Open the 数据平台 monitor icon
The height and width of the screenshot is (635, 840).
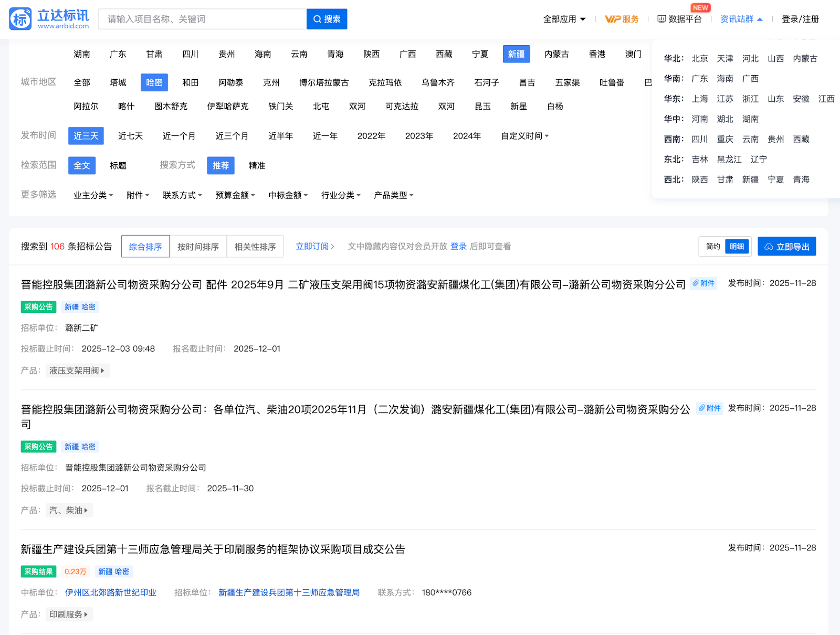click(x=662, y=19)
